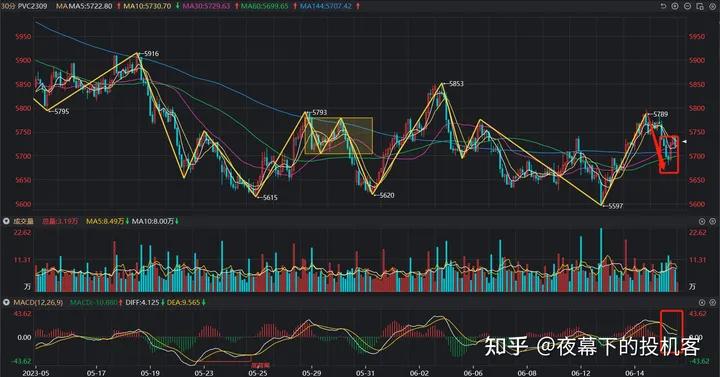Click the 05-23 date on time axis
720x377 pixels.
click(x=204, y=373)
